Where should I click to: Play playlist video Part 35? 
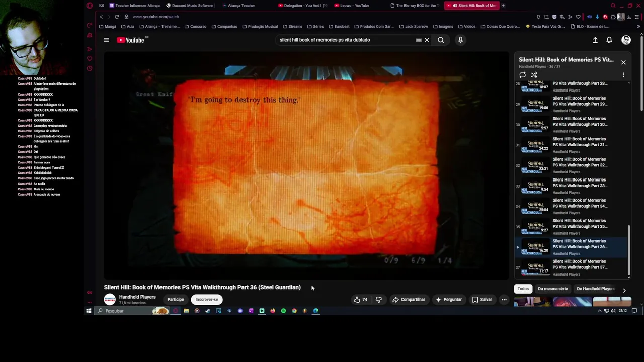pos(571,226)
